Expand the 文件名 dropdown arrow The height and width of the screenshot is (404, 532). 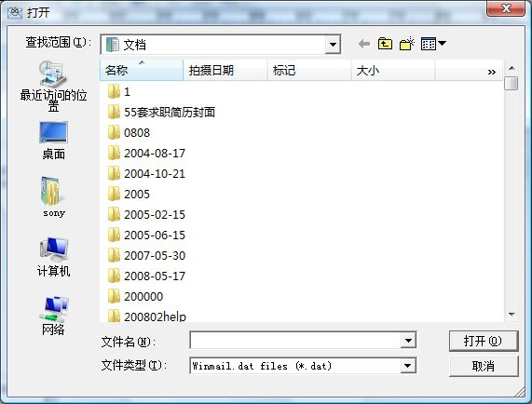coord(408,341)
